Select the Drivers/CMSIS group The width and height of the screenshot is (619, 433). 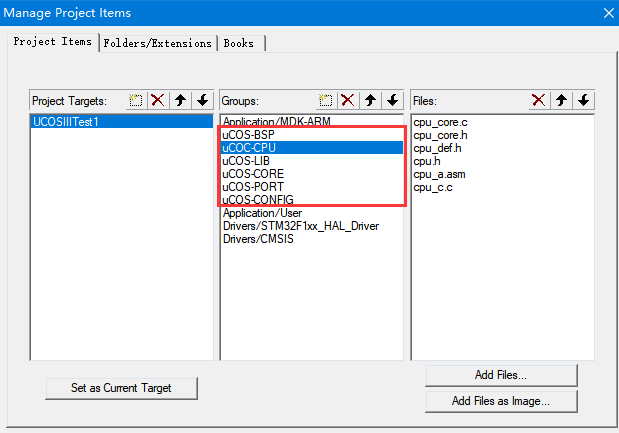311,239
